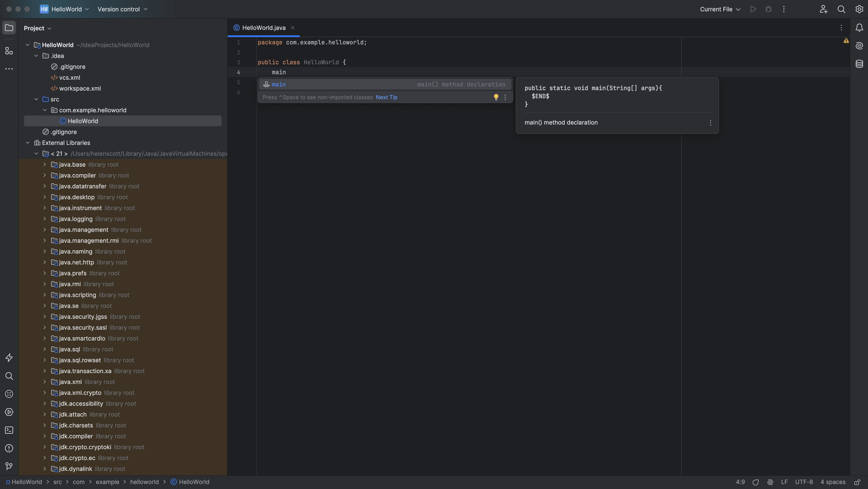Click the Search Everywhere magnifier in title bar
This screenshot has height=489, width=868.
click(841, 9)
